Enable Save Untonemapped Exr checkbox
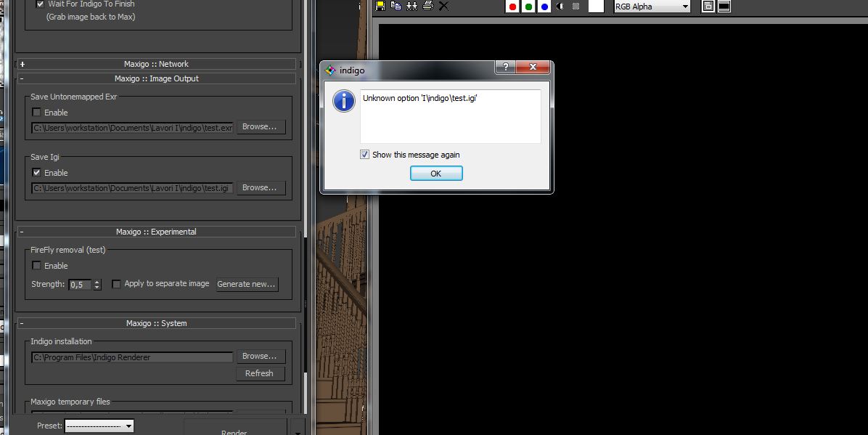The width and height of the screenshot is (868, 435). [x=37, y=113]
